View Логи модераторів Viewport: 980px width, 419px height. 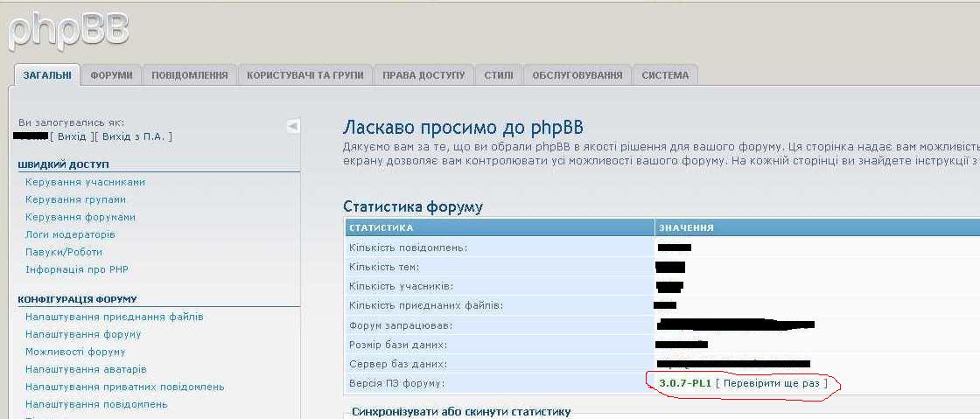click(70, 234)
